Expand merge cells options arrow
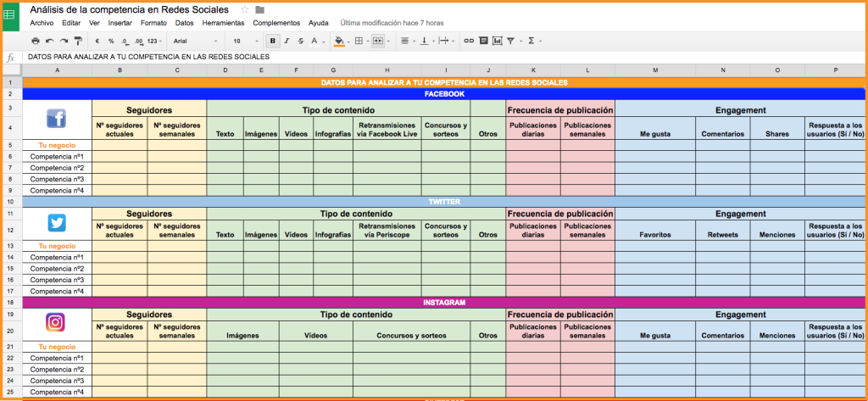This screenshot has width=868, height=401. 388,41
